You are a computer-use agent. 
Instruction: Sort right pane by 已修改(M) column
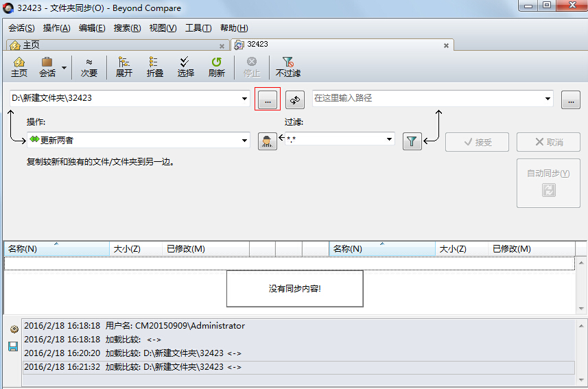(532, 249)
